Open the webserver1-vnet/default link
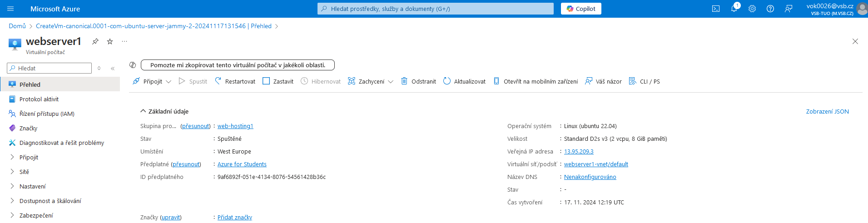 [x=596, y=164]
